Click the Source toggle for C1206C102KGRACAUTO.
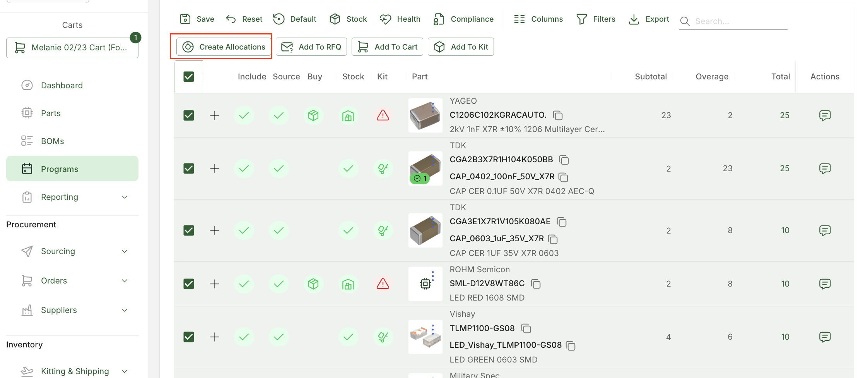Screen dimensions: 868x378 pyautogui.click(x=279, y=115)
